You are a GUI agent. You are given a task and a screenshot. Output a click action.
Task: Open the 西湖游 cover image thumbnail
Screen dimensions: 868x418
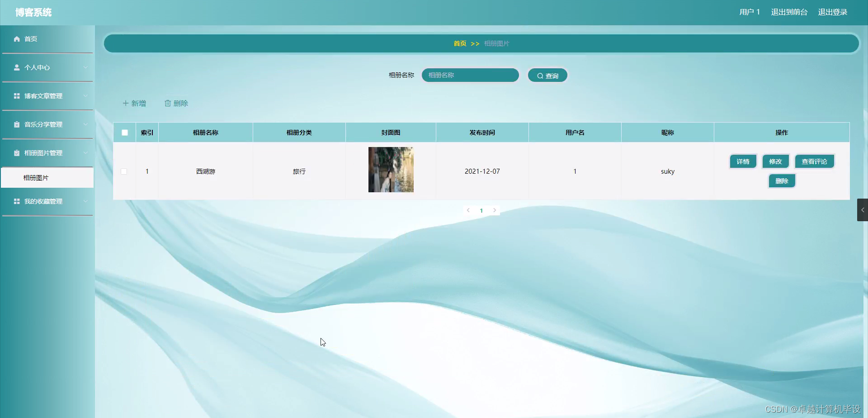click(391, 170)
